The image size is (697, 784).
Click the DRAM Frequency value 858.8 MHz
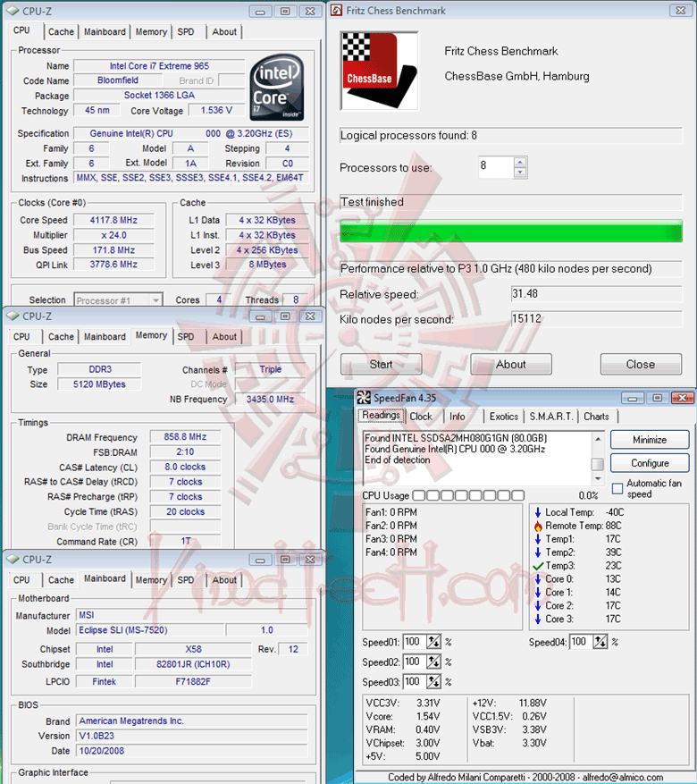point(185,437)
